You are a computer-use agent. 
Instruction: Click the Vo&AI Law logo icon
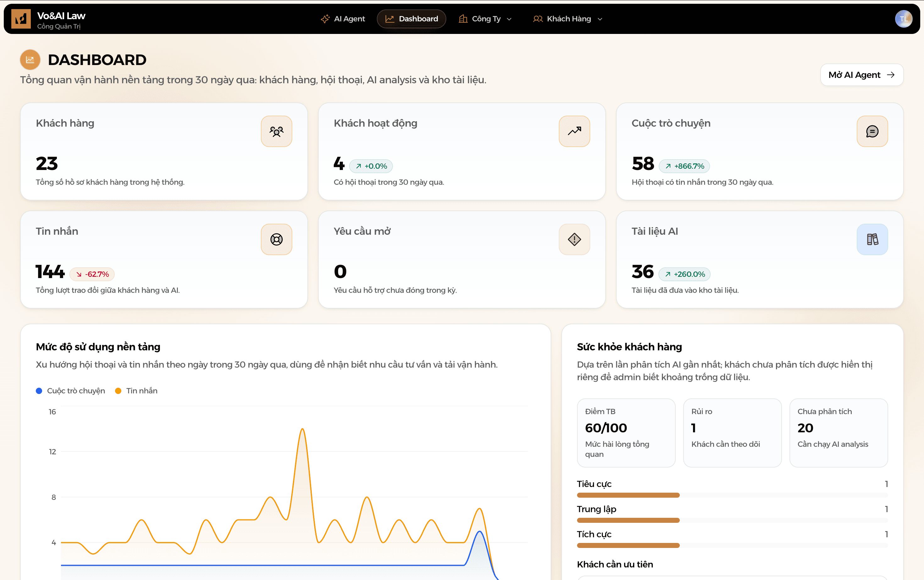point(21,19)
